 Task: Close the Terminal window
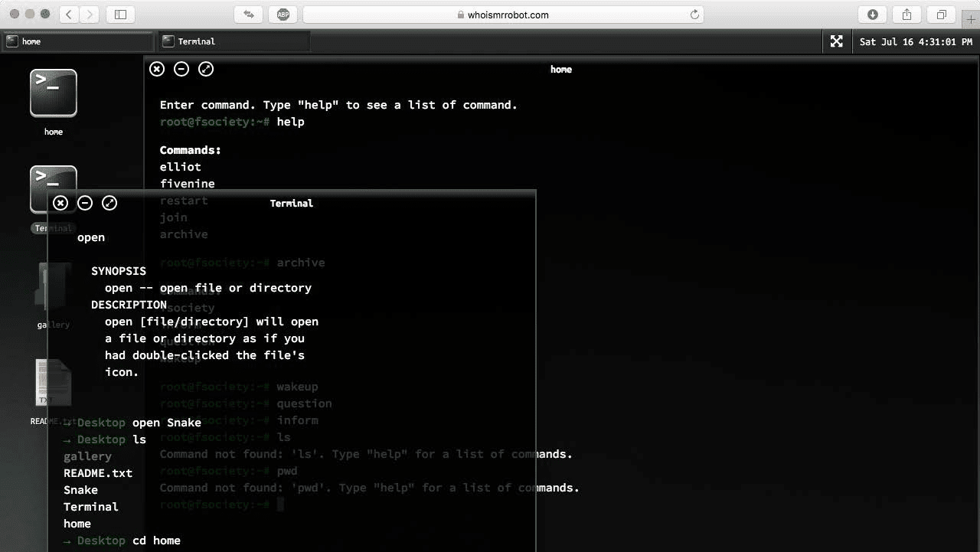point(60,203)
